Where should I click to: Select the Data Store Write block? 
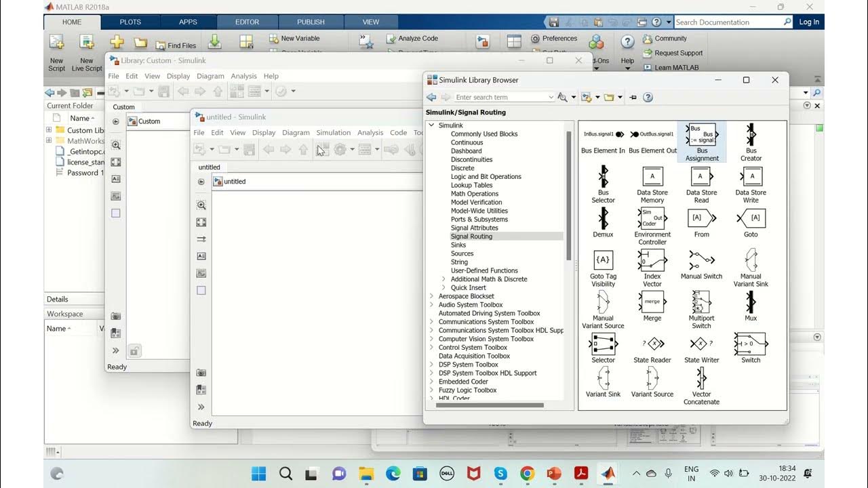[751, 184]
